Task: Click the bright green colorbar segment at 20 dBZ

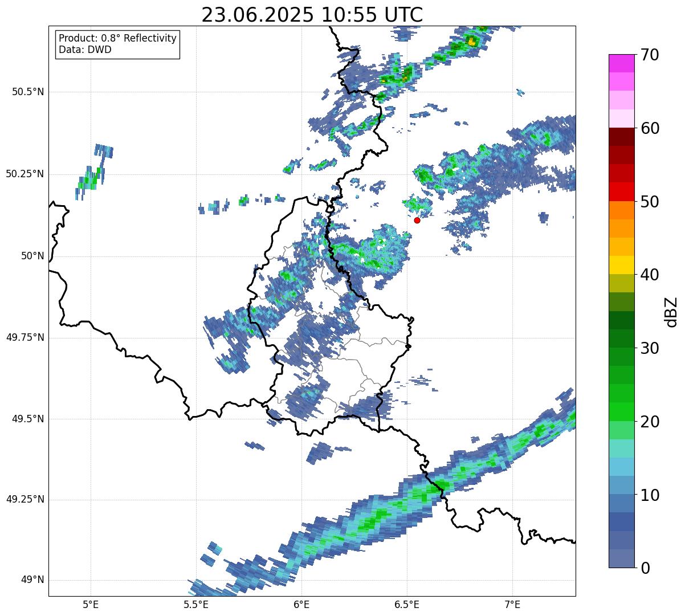Action: click(621, 411)
